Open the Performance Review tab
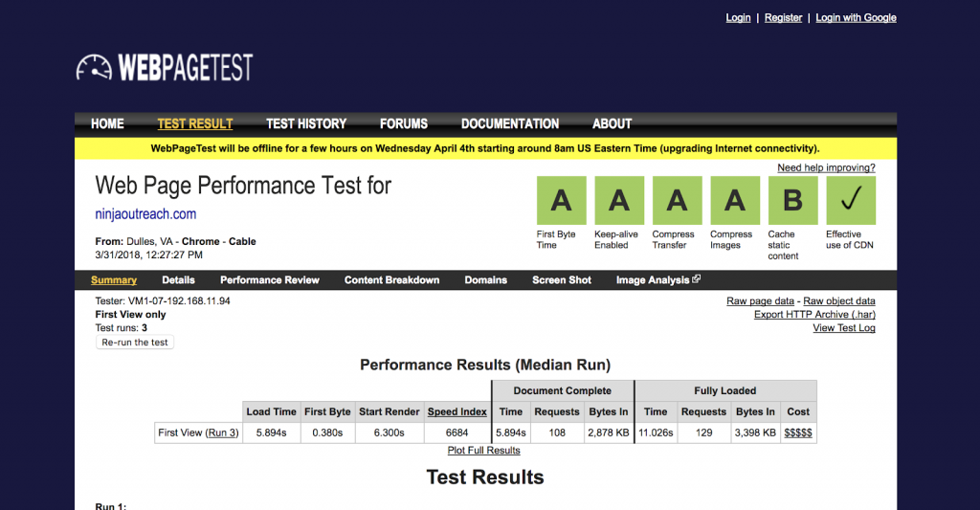The height and width of the screenshot is (510, 980). pyautogui.click(x=269, y=280)
